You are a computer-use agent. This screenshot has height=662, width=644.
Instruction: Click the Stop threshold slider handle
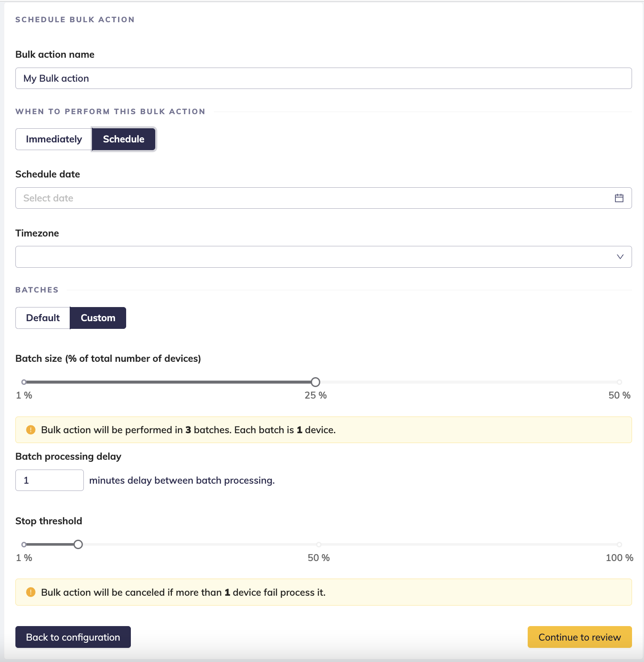[x=78, y=544]
